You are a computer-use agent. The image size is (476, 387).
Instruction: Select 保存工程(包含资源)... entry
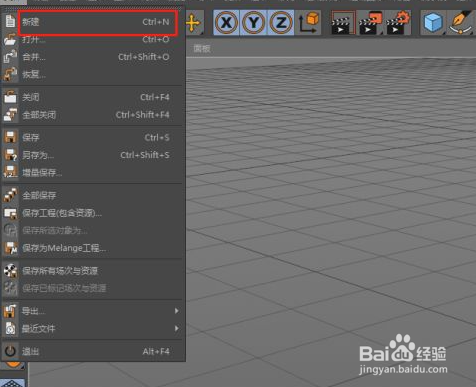[93, 213]
